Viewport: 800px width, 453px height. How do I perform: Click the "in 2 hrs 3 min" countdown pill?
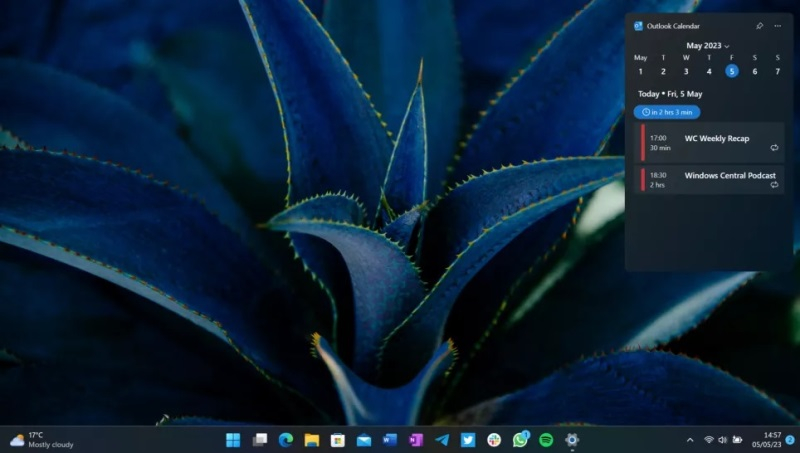pyautogui.click(x=667, y=112)
